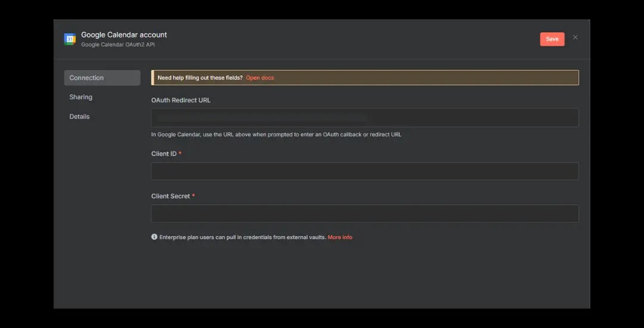
Task: Click the Client ID label
Action: [x=164, y=154]
